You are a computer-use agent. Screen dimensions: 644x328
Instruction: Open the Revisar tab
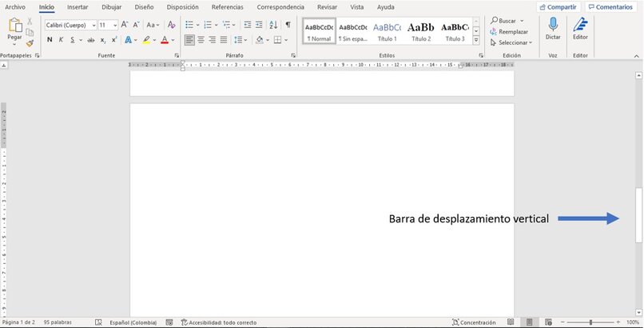(327, 7)
